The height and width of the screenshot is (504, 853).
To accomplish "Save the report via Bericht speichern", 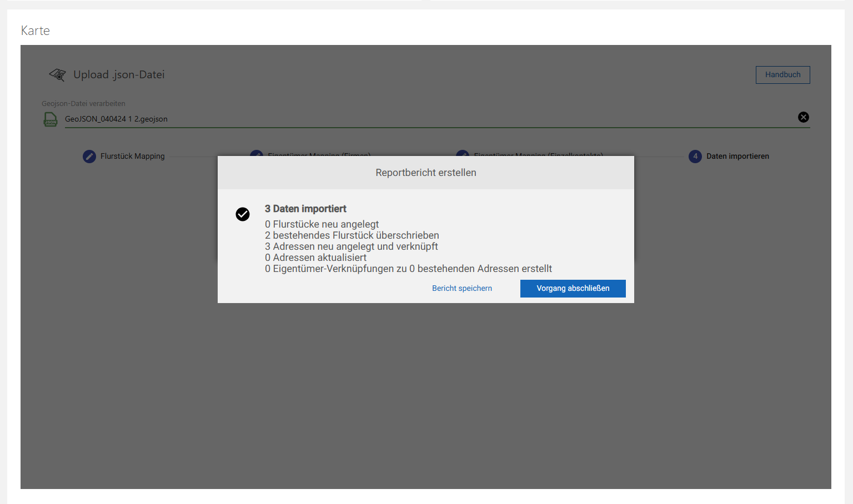I will pos(461,288).
